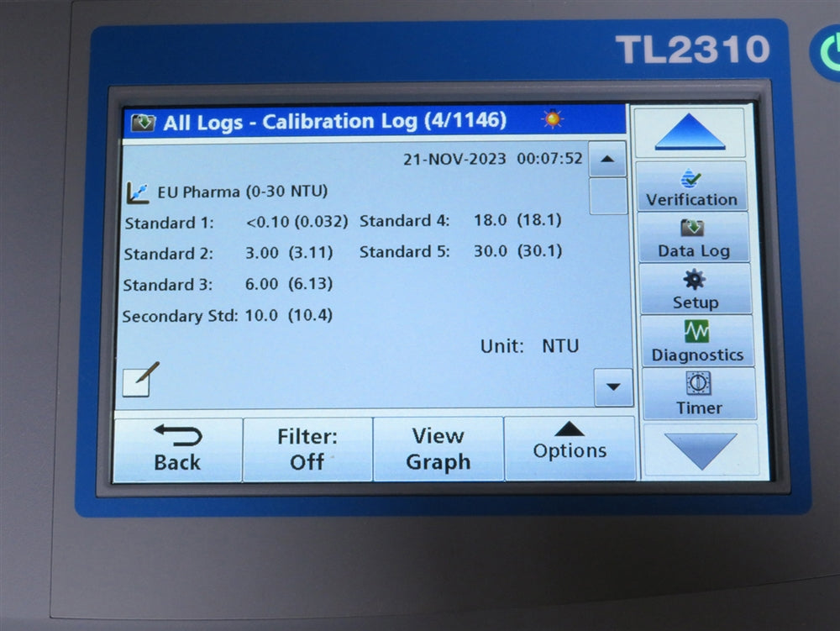This screenshot has width=840, height=631.
Task: Select Standard 5 value 30.0 (30.1)
Action: pyautogui.click(x=518, y=250)
